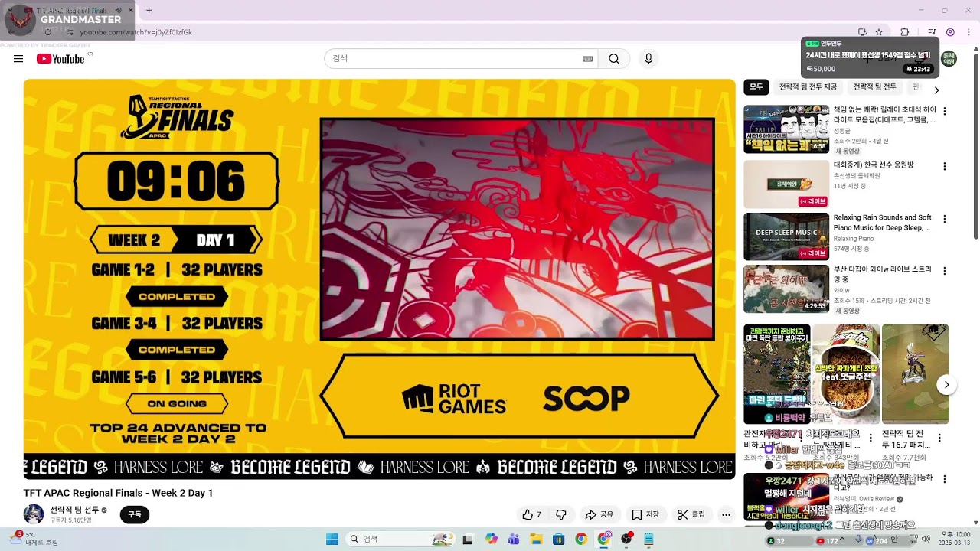
Task: Open the install-app icon in address bar
Action: tap(862, 32)
